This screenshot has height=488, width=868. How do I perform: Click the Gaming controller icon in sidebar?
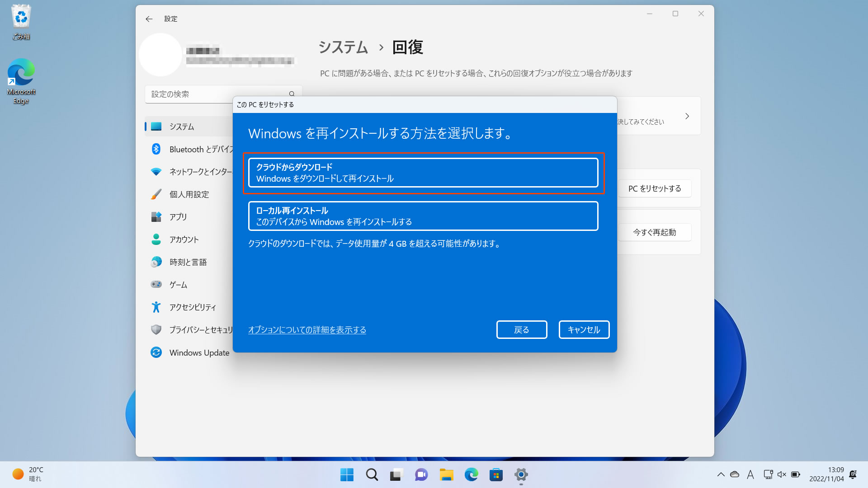click(156, 284)
